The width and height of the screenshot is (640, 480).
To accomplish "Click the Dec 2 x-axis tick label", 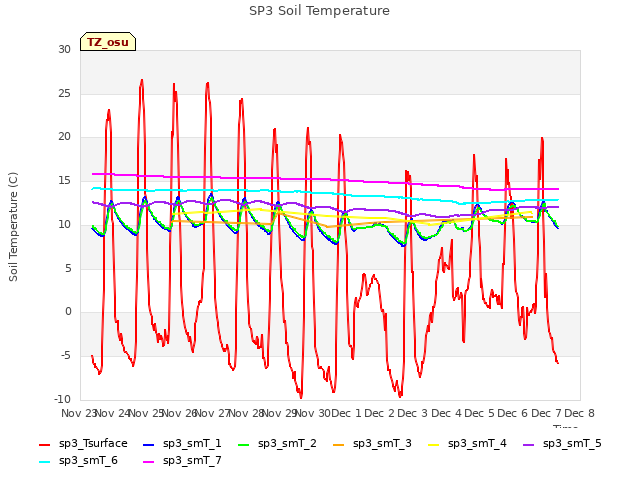I will coord(380,413).
